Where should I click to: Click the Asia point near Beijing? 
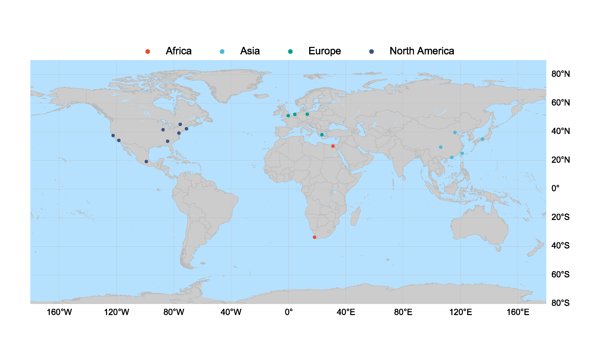pyautogui.click(x=455, y=132)
